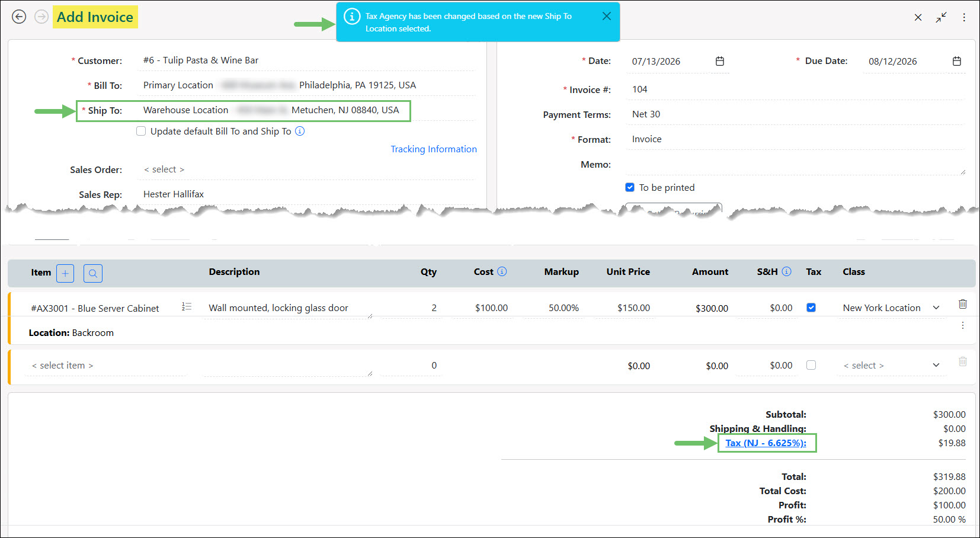Open the Format Invoice field

[796, 139]
